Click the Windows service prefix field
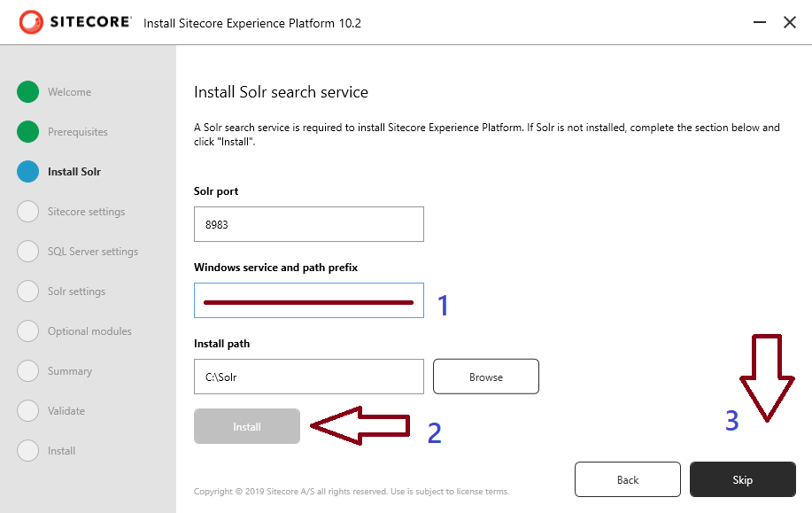812x513 pixels. 308,299
